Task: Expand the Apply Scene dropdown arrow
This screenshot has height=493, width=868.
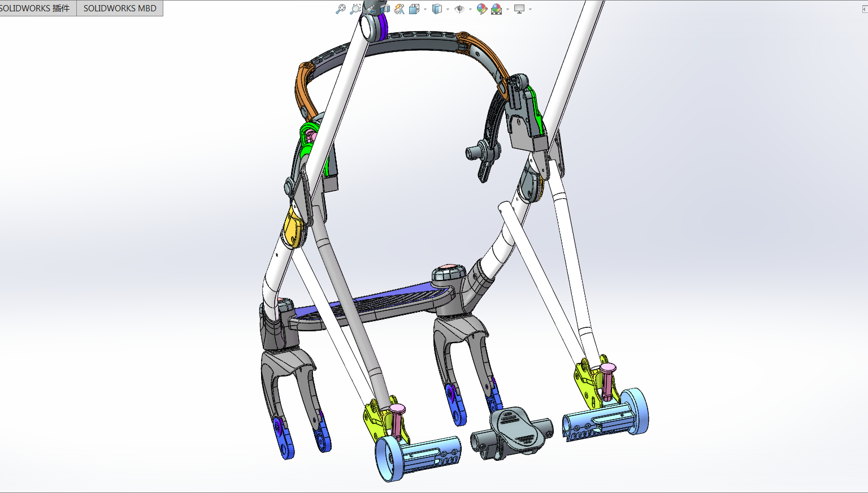Action: click(507, 9)
